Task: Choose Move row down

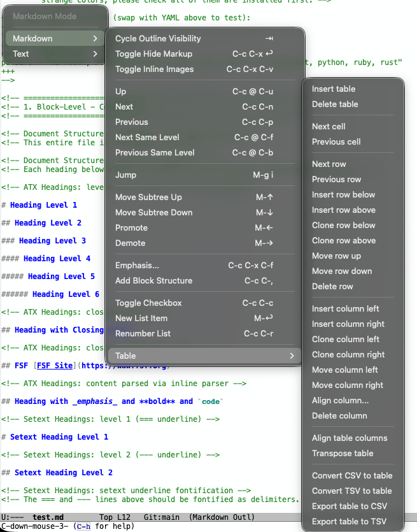Action: coord(353,271)
